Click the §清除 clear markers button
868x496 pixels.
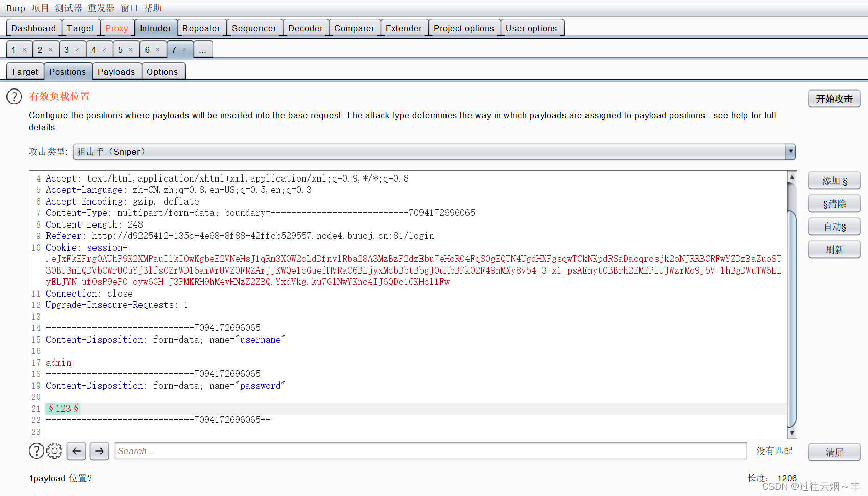point(834,204)
